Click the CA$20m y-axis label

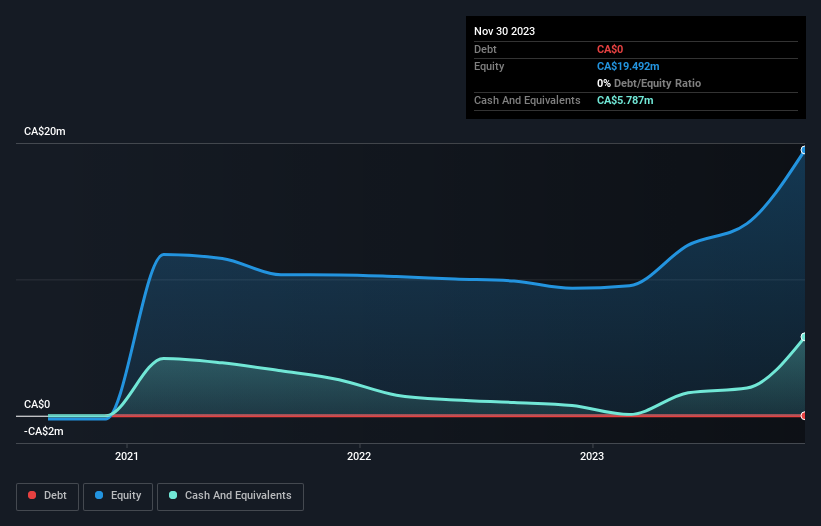tap(45, 131)
